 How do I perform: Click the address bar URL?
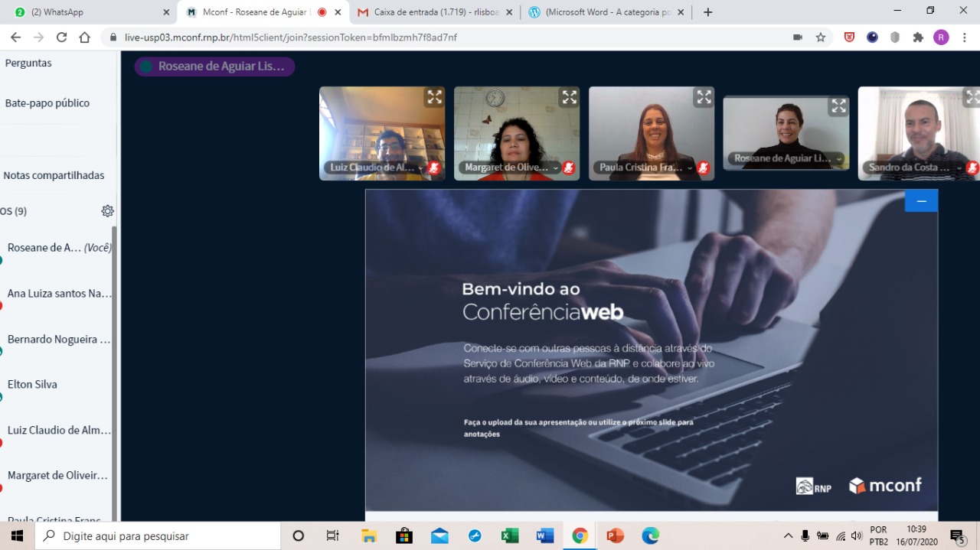[x=291, y=37]
